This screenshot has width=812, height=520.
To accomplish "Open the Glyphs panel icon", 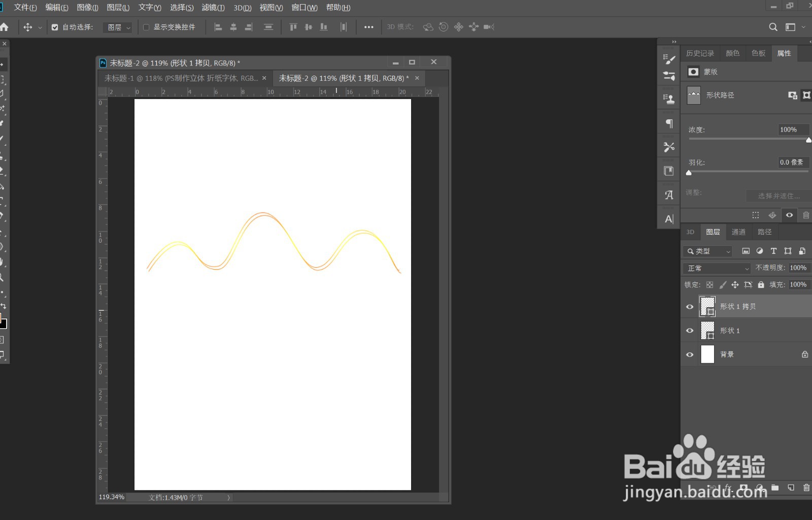I will 669,194.
